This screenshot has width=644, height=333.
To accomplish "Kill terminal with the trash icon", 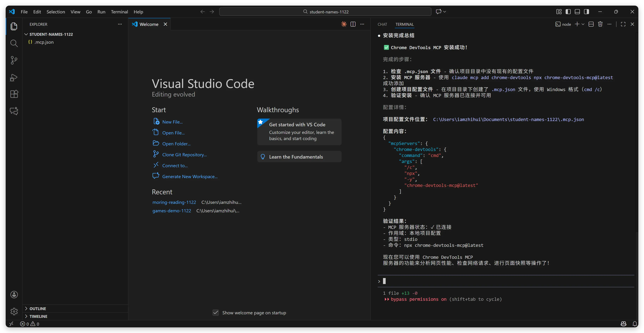I will pyautogui.click(x=600, y=24).
